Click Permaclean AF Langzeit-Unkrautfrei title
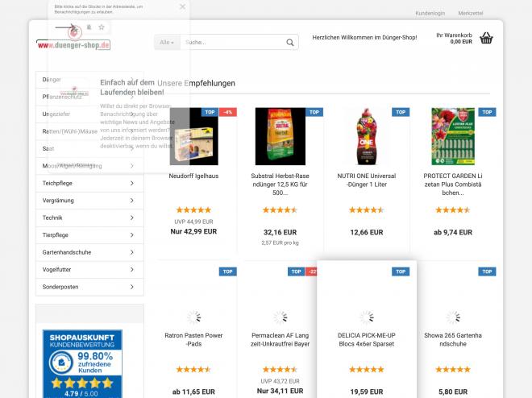The height and width of the screenshot is (398, 532). (x=281, y=339)
